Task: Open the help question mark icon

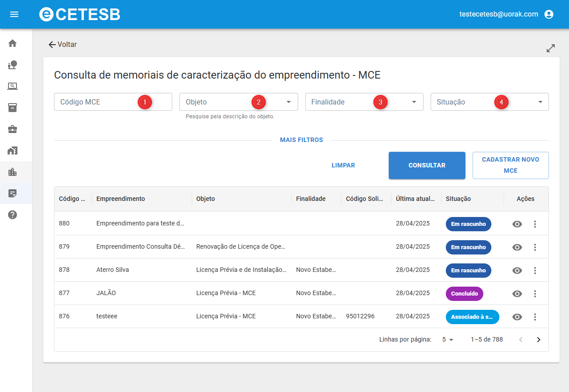Action: pos(12,215)
